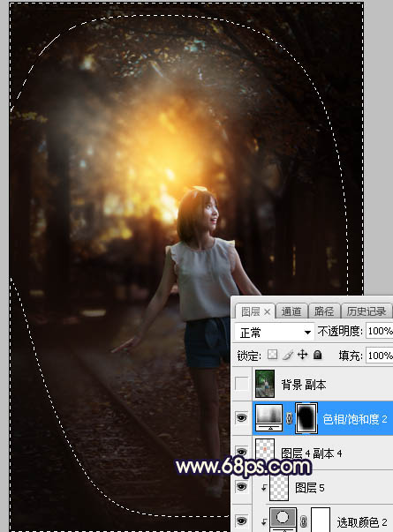The width and height of the screenshot is (393, 532).
Task: Hide the 图层 4 副本 4 layer
Action: (241, 452)
